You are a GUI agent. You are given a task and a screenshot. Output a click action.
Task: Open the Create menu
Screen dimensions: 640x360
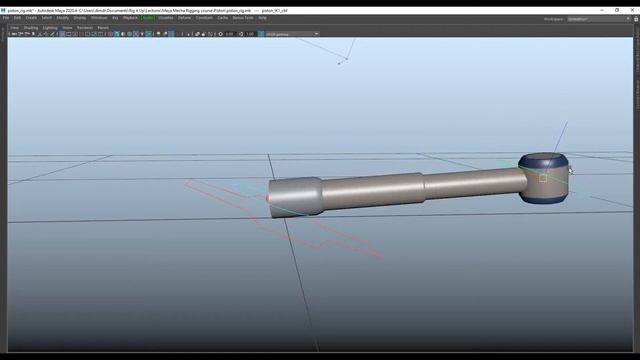point(31,18)
